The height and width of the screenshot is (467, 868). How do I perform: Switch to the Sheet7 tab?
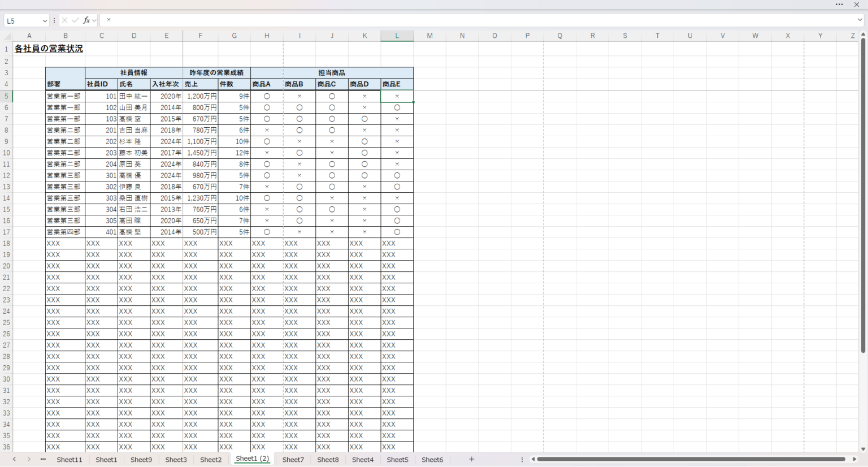click(x=293, y=460)
